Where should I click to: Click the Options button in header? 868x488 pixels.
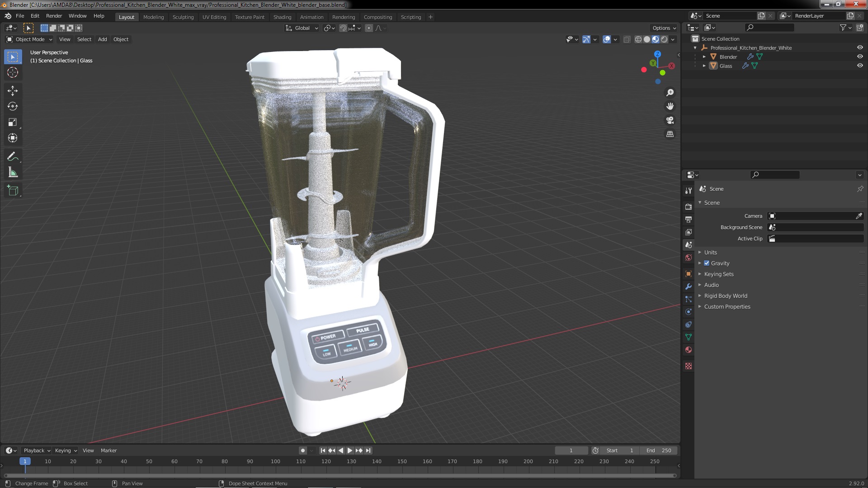664,28
